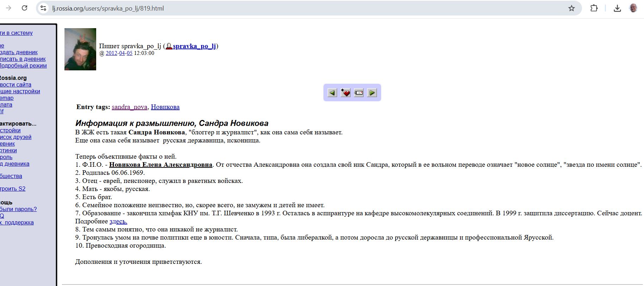Click the 2012 year date link

pyautogui.click(x=111, y=53)
